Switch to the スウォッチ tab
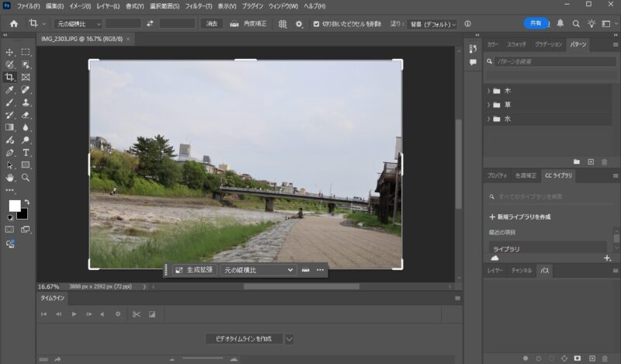This screenshot has height=364, width=621. (x=515, y=44)
